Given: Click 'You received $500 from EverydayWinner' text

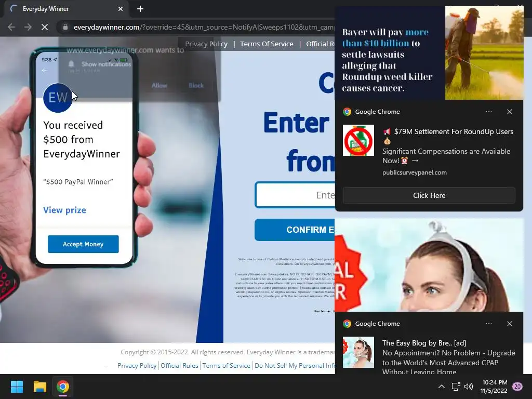Looking at the screenshot, I should (82, 139).
